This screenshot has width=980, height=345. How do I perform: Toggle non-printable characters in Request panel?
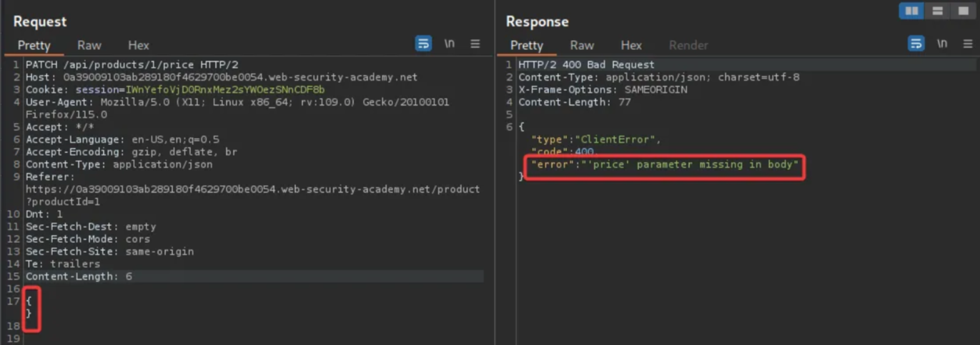tap(449, 44)
